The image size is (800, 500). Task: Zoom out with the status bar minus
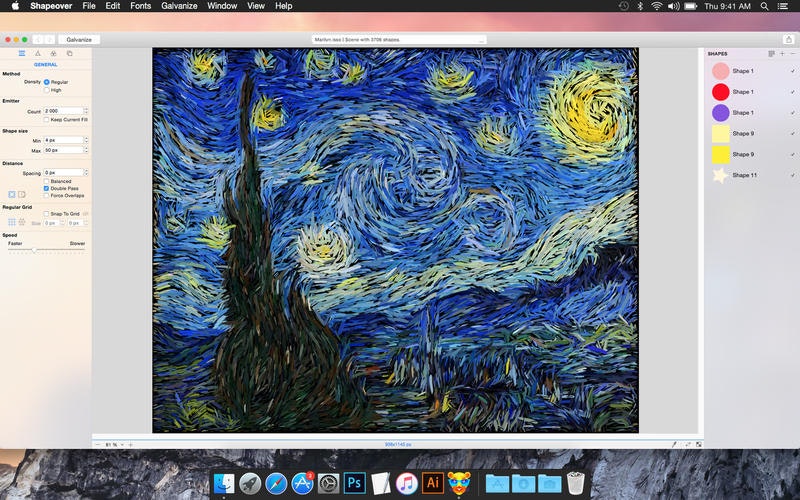coord(97,445)
